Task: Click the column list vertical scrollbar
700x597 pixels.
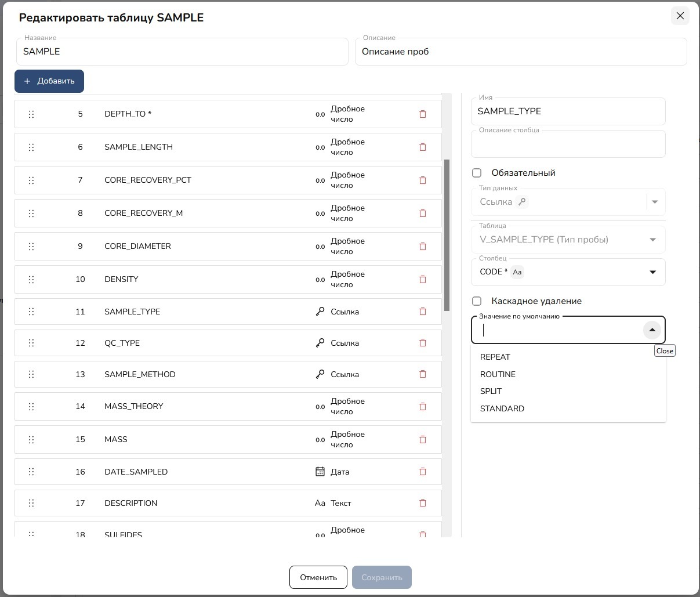Action: 447,235
